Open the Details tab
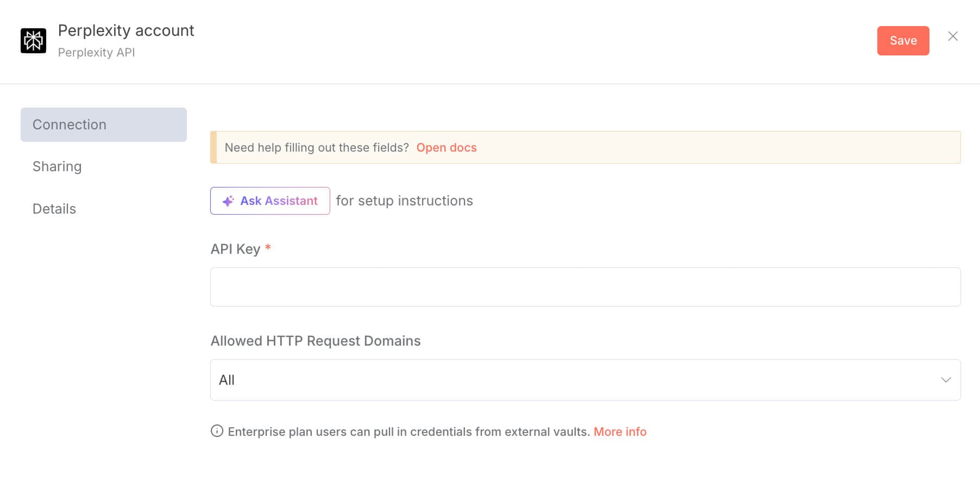Screen dimensions: 980x488 (x=54, y=209)
